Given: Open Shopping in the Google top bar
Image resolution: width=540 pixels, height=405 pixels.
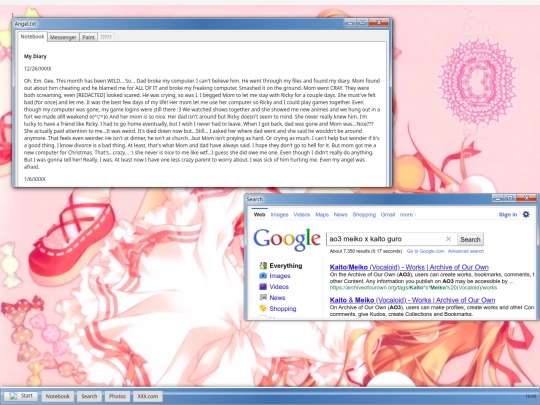Looking at the screenshot, I should [x=364, y=215].
